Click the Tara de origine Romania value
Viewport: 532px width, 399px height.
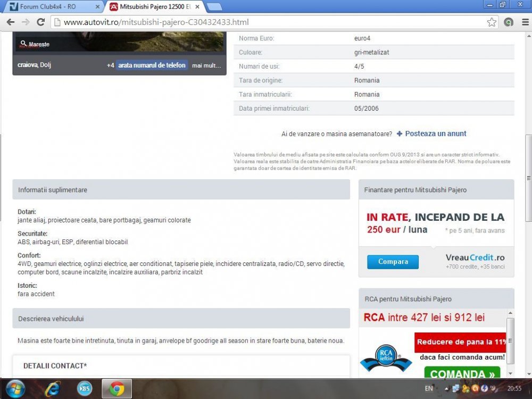pyautogui.click(x=367, y=80)
